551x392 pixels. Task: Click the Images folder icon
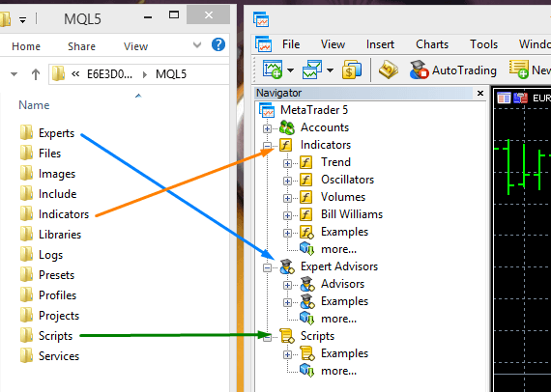tap(26, 174)
